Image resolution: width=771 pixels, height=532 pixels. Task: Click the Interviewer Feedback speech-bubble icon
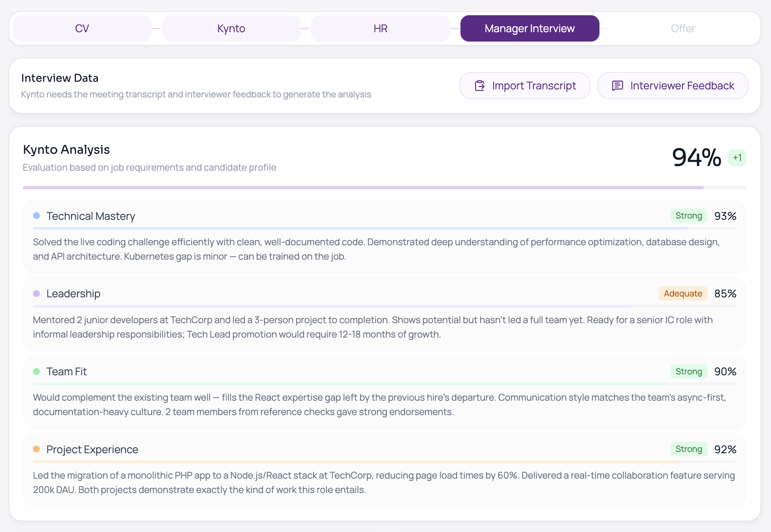(x=618, y=85)
